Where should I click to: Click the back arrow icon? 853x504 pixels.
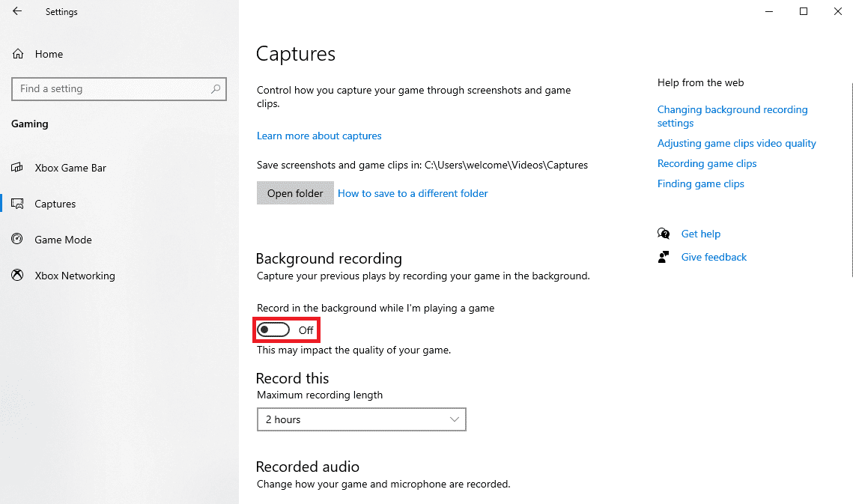point(17,11)
